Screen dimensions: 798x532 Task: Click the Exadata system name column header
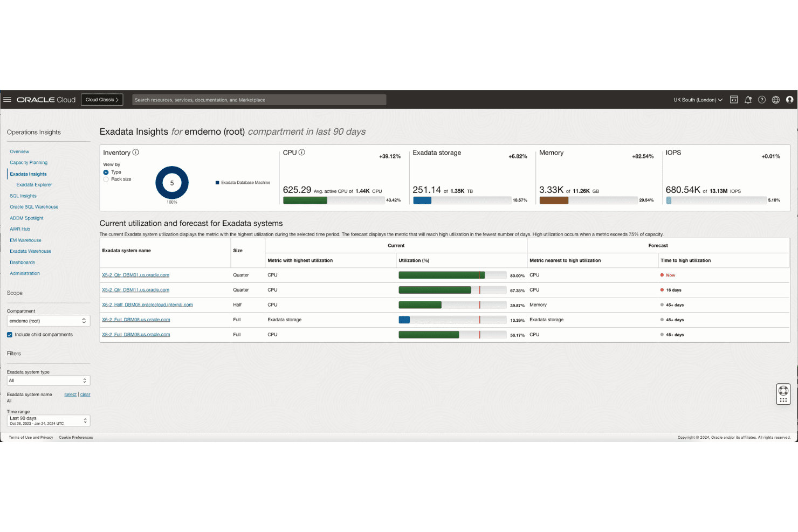tap(127, 251)
